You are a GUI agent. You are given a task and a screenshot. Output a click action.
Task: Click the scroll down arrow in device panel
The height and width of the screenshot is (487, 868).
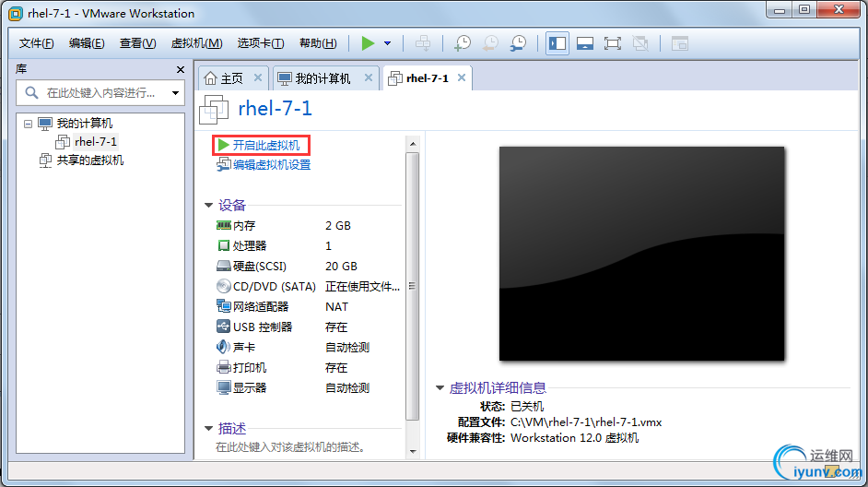point(413,452)
